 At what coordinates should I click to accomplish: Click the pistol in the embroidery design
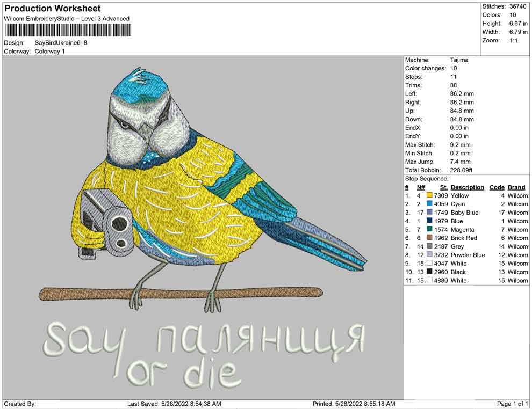click(107, 220)
